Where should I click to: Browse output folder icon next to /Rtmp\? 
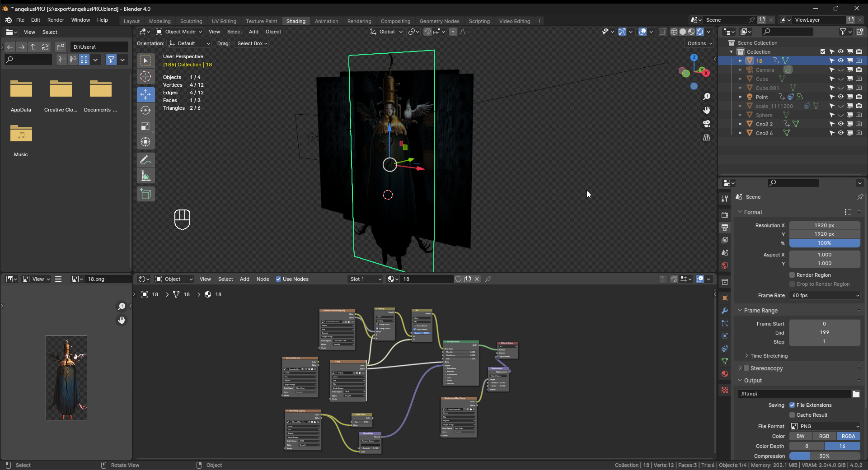[x=856, y=394]
